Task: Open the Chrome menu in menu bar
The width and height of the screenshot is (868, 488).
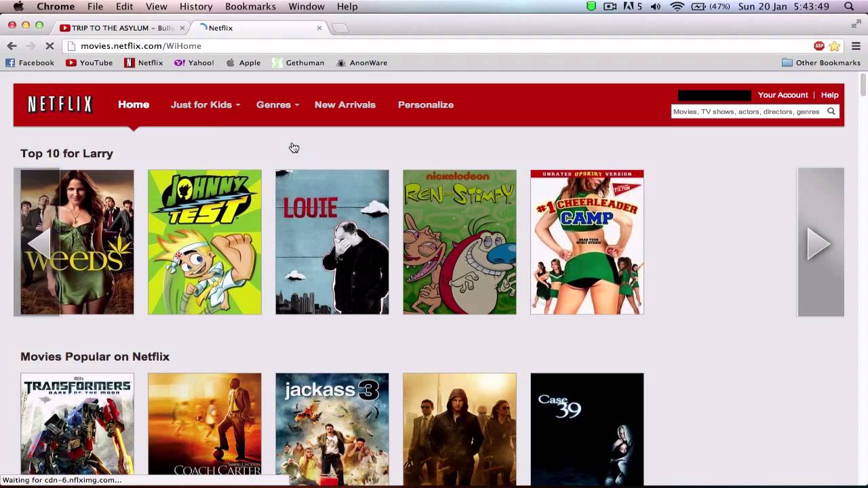Action: click(56, 7)
